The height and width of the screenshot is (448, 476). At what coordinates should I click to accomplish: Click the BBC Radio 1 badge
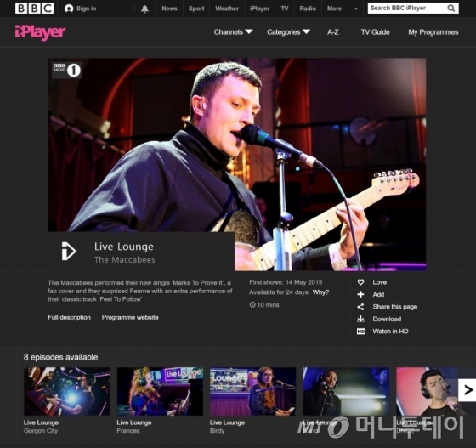pos(66,70)
